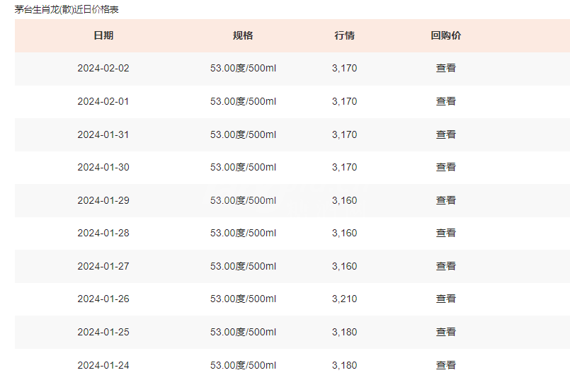The width and height of the screenshot is (570, 392).
Task: Open 查看 link for 2024-02-02 row
Action: 445,69
